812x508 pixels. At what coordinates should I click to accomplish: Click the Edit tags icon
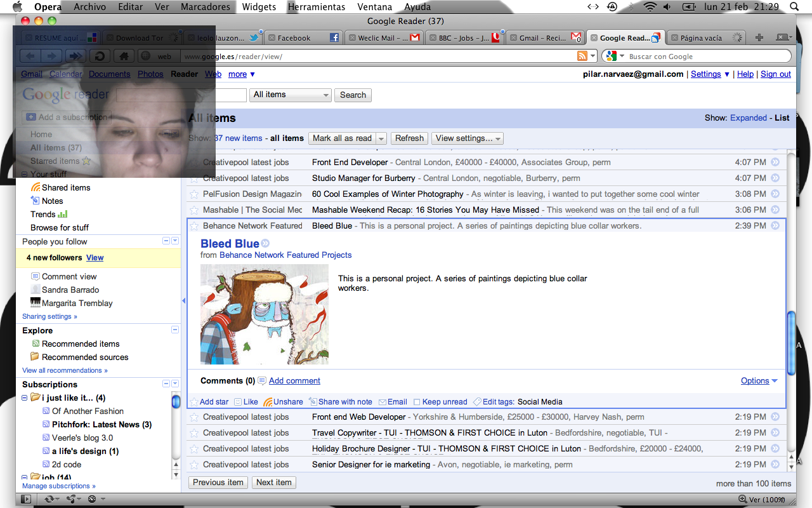(477, 402)
